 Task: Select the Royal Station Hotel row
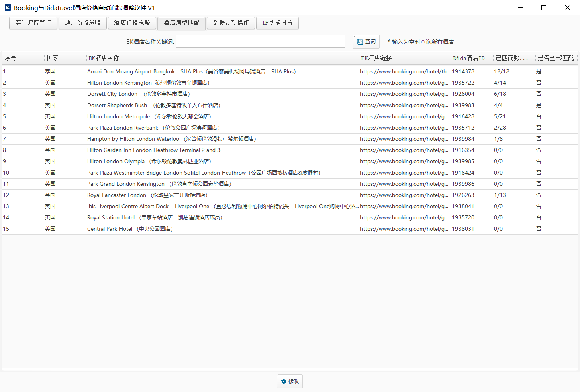coord(290,217)
